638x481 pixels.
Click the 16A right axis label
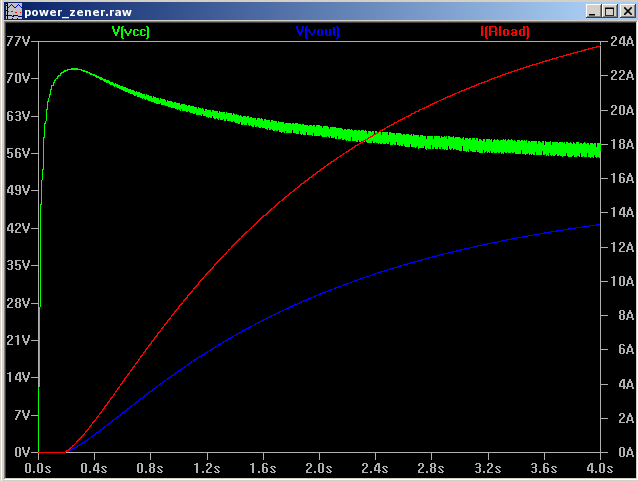(x=622, y=178)
